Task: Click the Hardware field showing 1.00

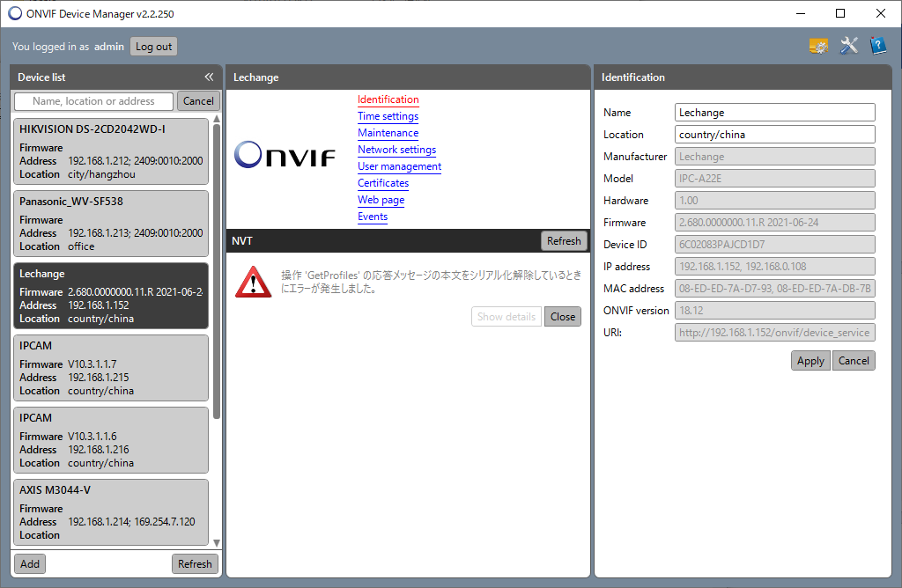Action: pyautogui.click(x=775, y=201)
